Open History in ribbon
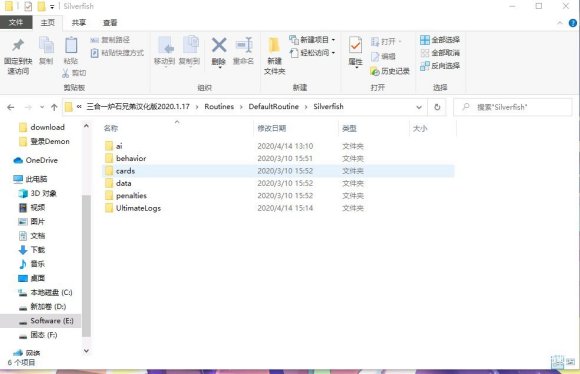The width and height of the screenshot is (580, 374). tap(390, 71)
